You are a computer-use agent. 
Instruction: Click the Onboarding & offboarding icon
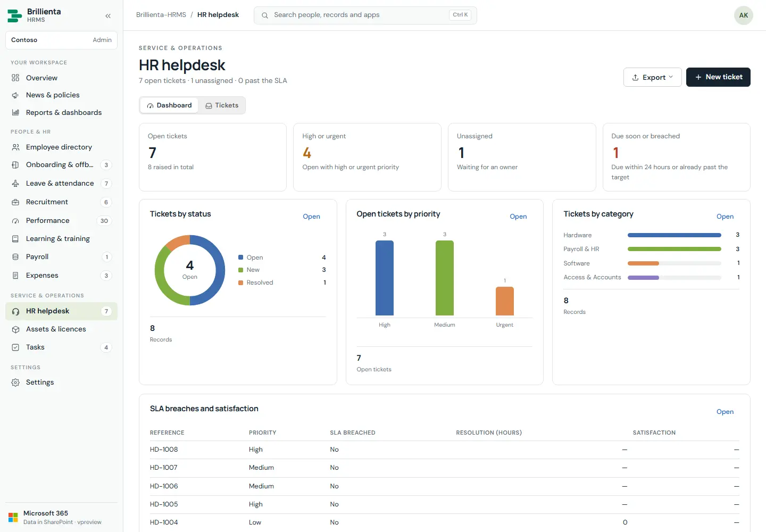(15, 165)
